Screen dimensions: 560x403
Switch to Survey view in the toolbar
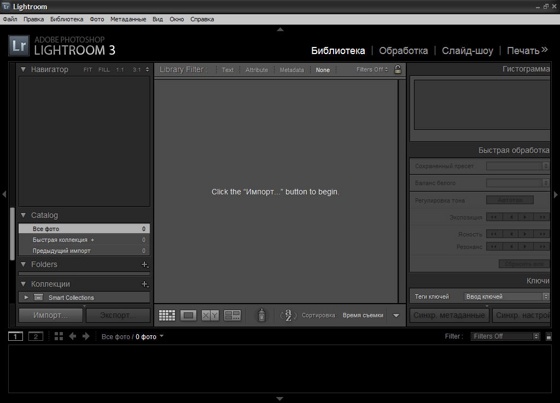pyautogui.click(x=232, y=315)
